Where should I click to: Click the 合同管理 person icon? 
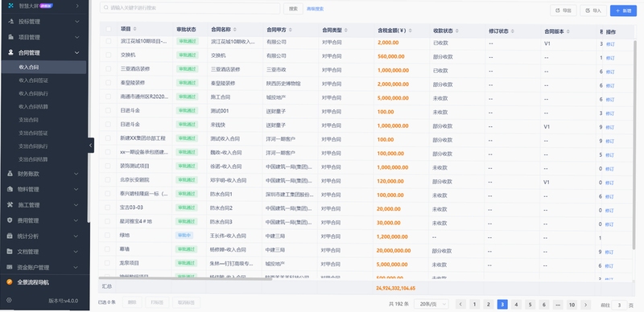tap(11, 52)
